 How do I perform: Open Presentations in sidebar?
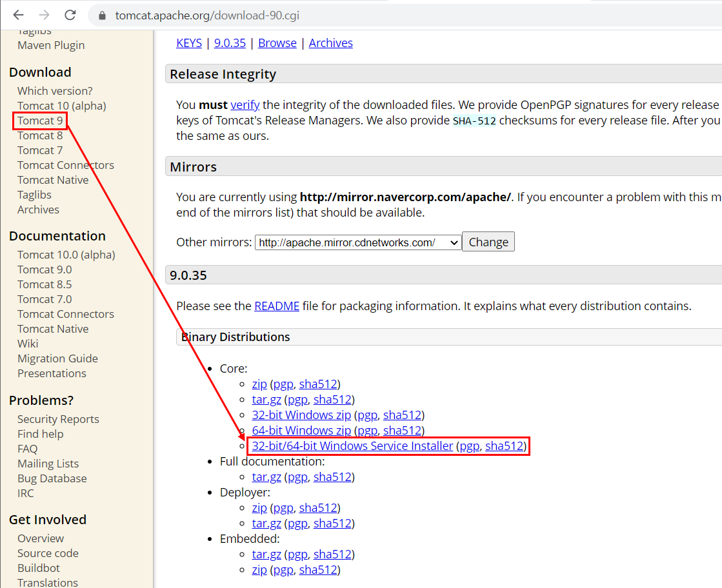tap(52, 373)
